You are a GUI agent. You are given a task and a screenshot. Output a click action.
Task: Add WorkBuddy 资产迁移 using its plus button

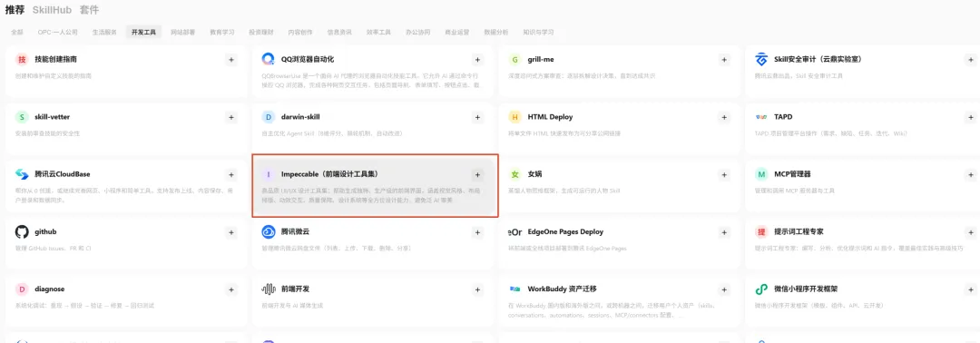(x=724, y=289)
